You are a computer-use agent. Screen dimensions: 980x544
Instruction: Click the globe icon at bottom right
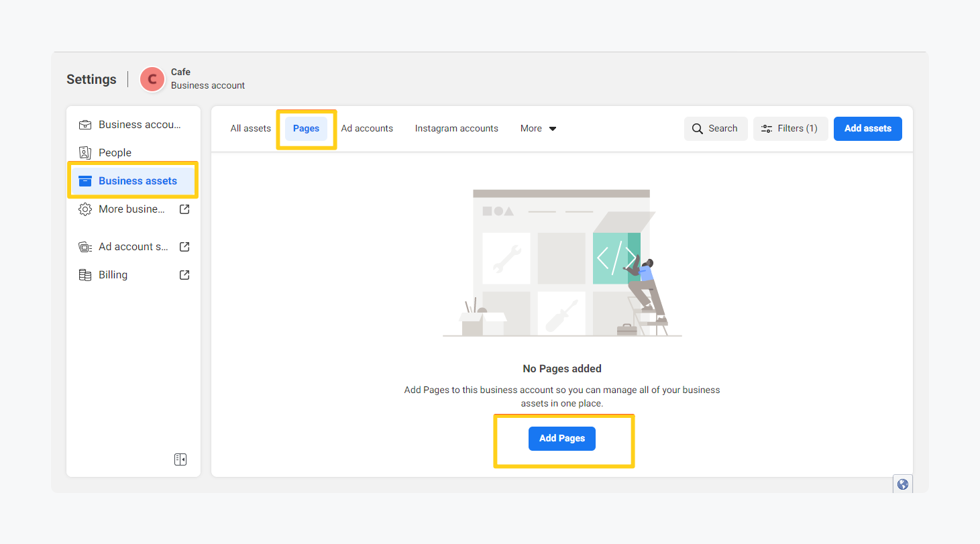click(903, 484)
